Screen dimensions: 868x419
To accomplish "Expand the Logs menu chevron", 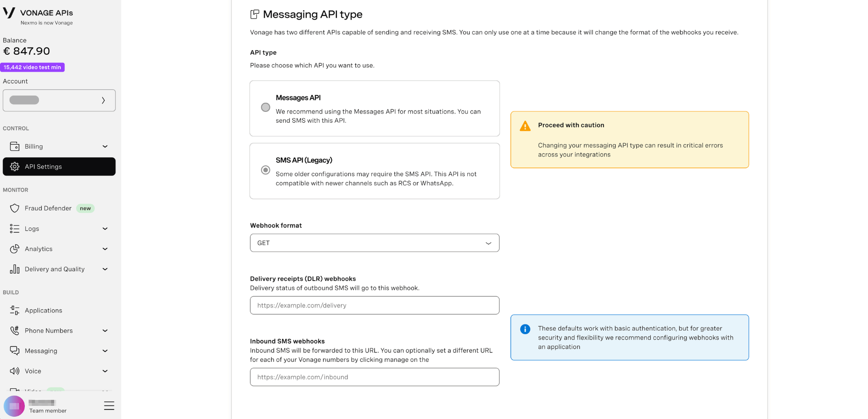I will [105, 229].
